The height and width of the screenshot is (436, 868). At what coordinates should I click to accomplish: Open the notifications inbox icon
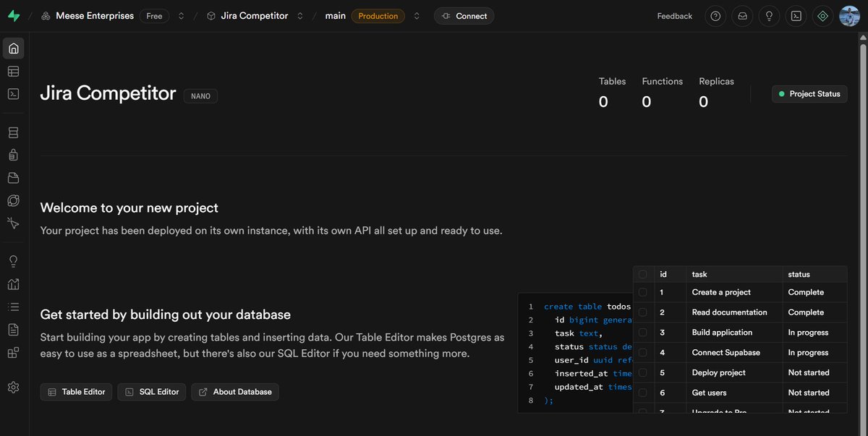click(x=742, y=16)
